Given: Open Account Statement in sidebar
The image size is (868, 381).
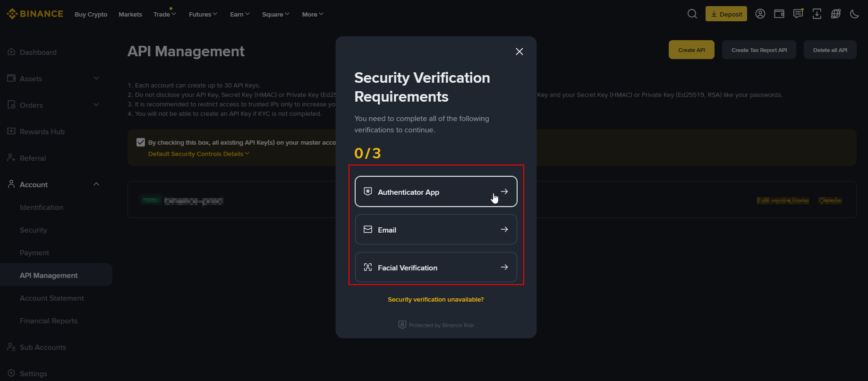Looking at the screenshot, I should (x=52, y=298).
